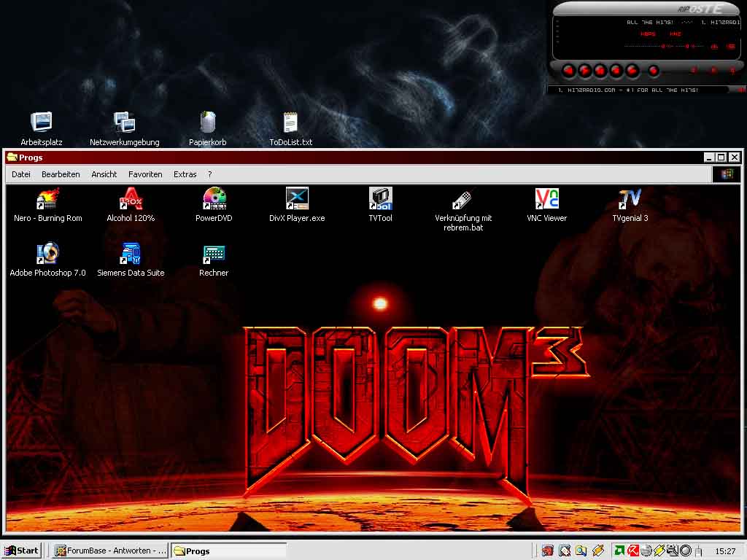The height and width of the screenshot is (560, 747).
Task: Click the next track player button
Action: point(632,71)
